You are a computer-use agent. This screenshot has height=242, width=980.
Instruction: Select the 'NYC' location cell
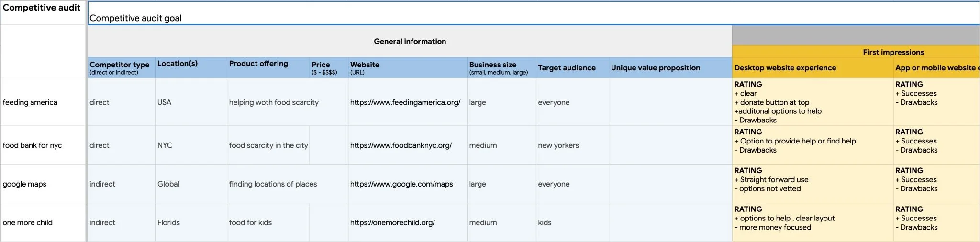(x=191, y=145)
